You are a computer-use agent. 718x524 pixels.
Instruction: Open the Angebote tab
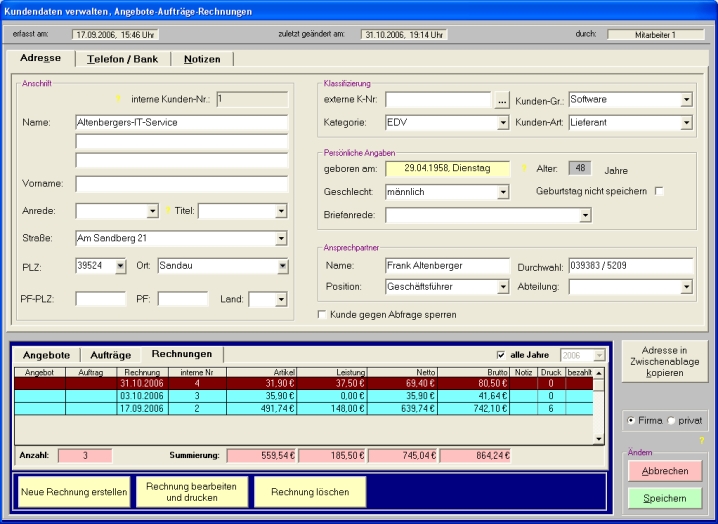[46, 355]
